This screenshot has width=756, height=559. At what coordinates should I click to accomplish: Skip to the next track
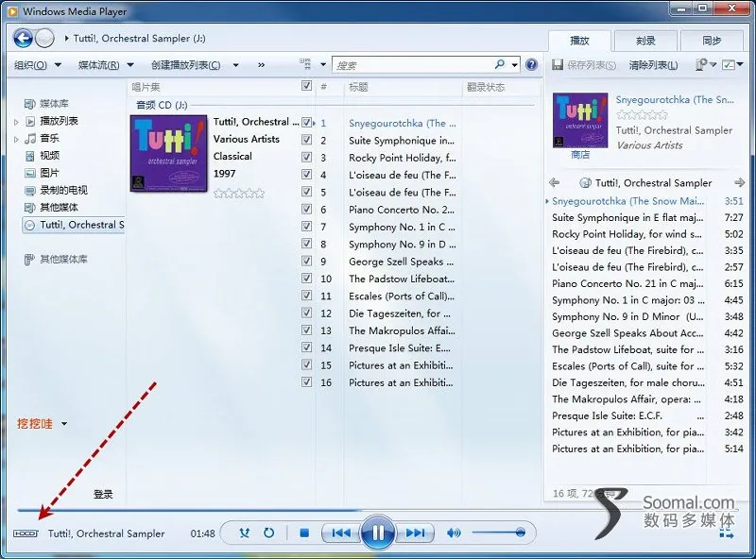tap(415, 533)
